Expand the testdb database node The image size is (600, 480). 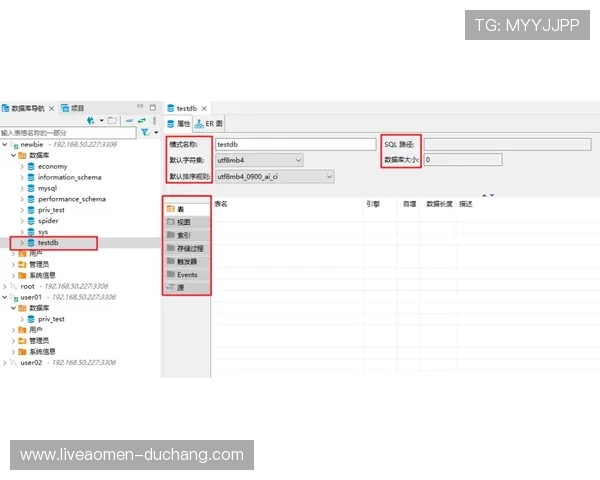tap(22, 243)
